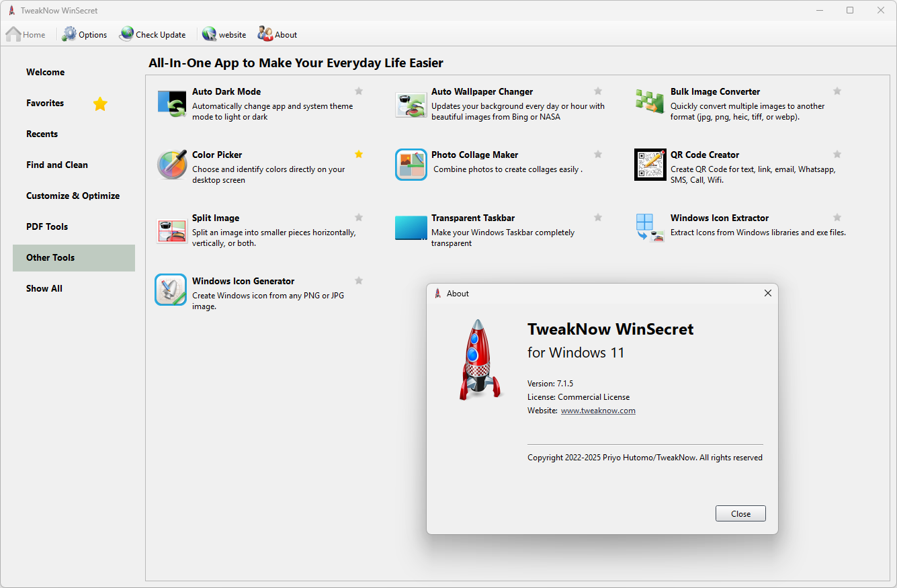Toggle Windows Icon Extractor favorite star
Image resolution: width=897 pixels, height=588 pixels.
pyautogui.click(x=837, y=218)
